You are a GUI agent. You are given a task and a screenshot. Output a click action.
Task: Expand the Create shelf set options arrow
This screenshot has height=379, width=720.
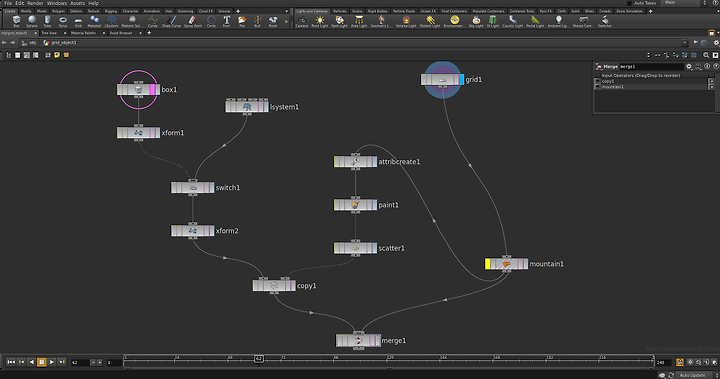[x=287, y=11]
